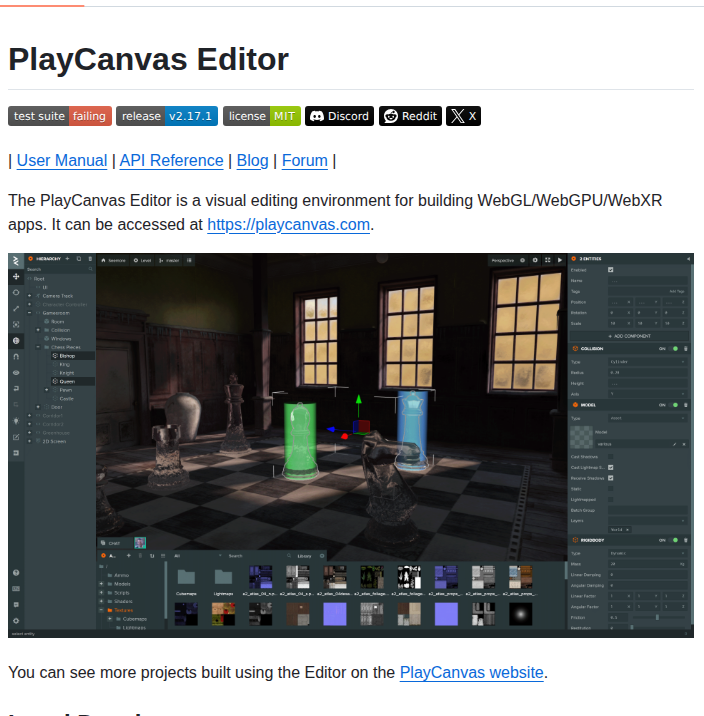Open the release v2.17.1 badge
The width and height of the screenshot is (704, 716).
click(x=167, y=116)
